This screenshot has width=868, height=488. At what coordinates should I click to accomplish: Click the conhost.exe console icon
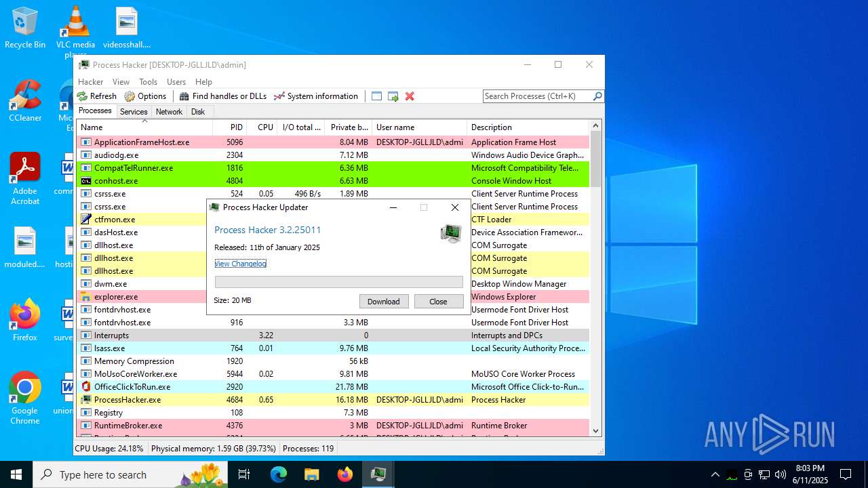(x=86, y=181)
